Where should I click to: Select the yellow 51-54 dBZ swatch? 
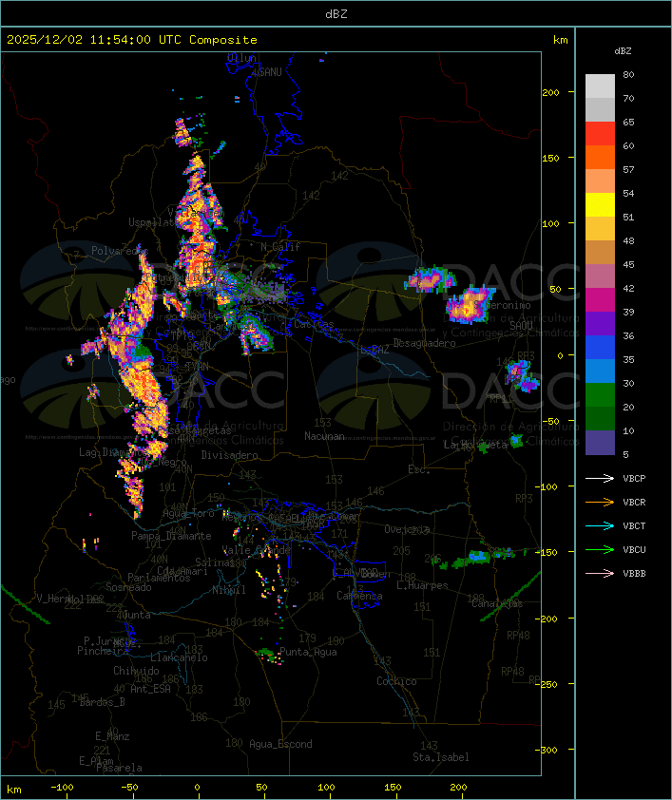point(600,205)
